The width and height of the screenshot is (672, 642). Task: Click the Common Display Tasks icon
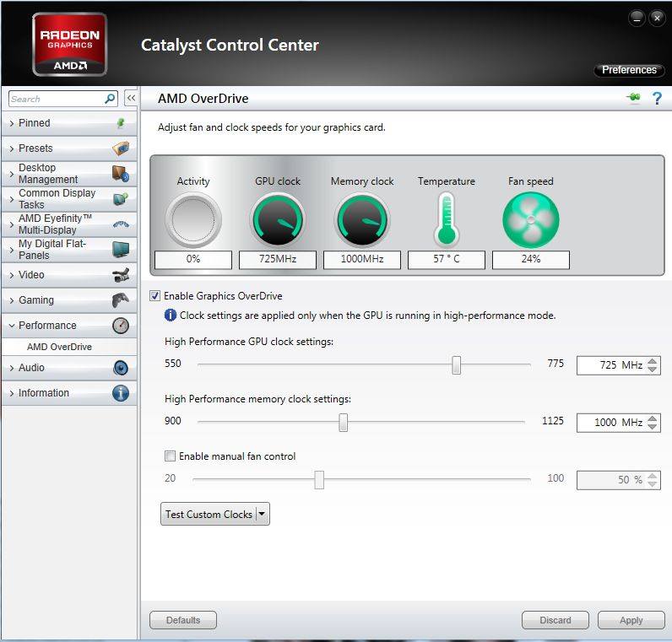[x=121, y=199]
